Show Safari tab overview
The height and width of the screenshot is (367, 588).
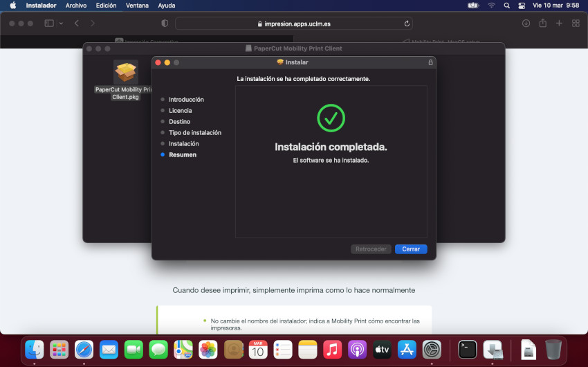(576, 24)
